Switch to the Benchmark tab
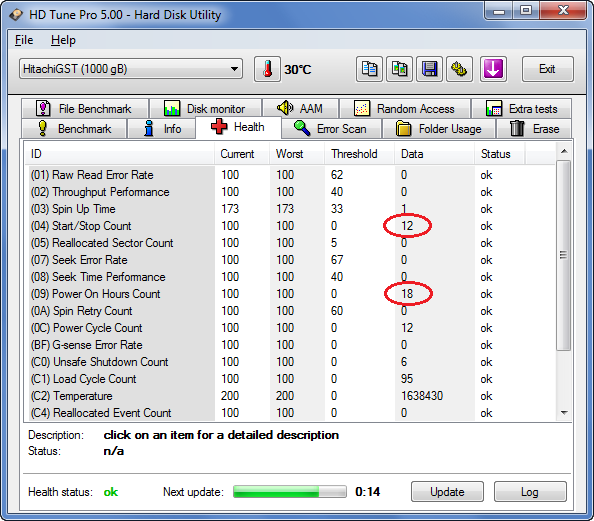The image size is (594, 521). (x=74, y=129)
